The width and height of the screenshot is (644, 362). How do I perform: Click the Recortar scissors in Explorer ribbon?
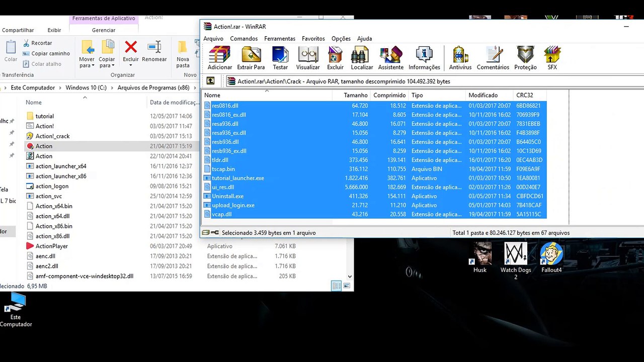(37, 43)
